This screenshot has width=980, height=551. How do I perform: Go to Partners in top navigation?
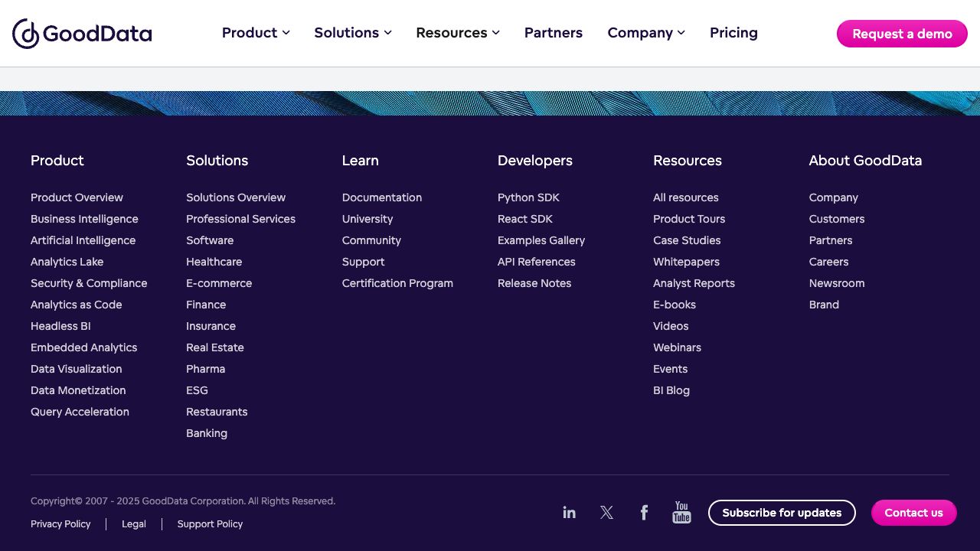pyautogui.click(x=554, y=33)
